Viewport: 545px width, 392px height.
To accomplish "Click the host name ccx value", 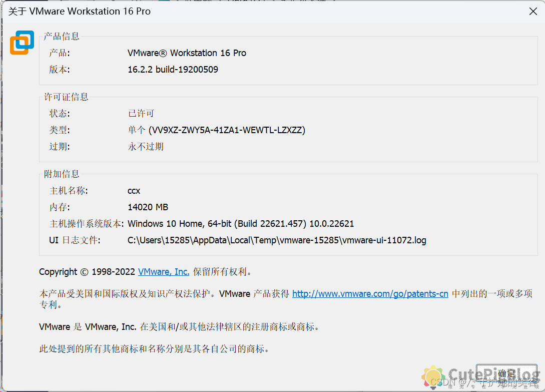I will [x=134, y=190].
